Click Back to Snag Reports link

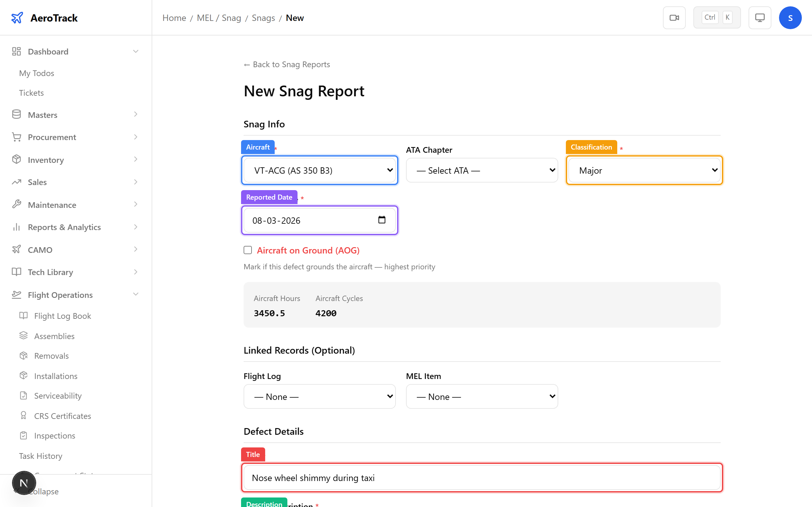pyautogui.click(x=286, y=64)
